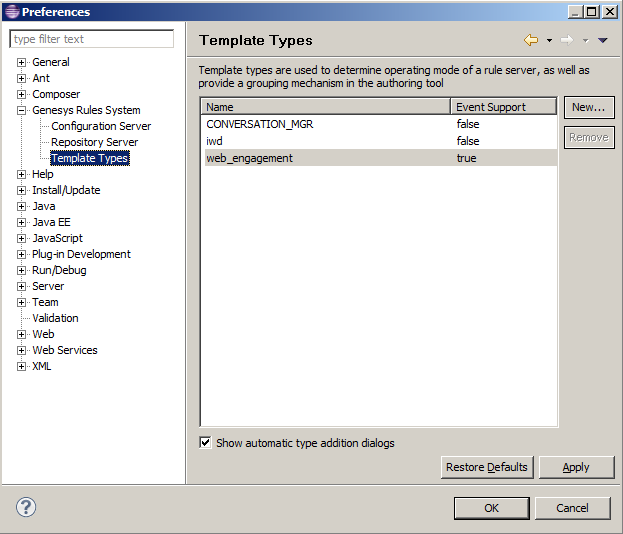Screen dimensions: 623x534
Task: Select Genesys Rules System label
Action: tap(86, 110)
